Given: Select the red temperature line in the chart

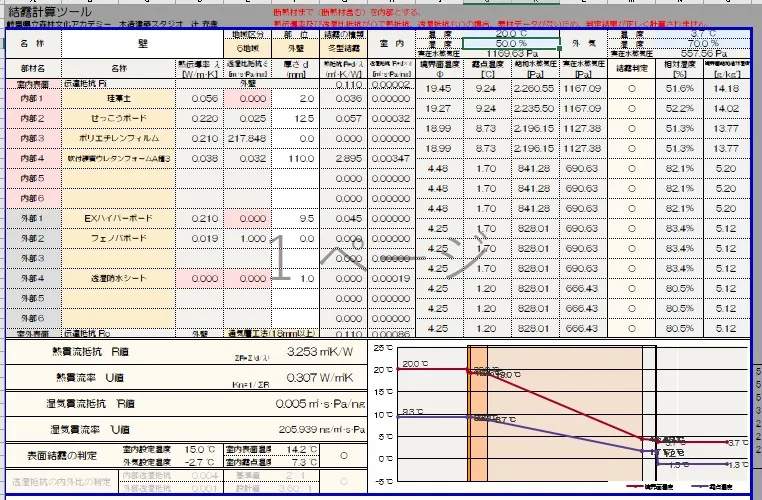Looking at the screenshot, I should (x=560, y=404).
